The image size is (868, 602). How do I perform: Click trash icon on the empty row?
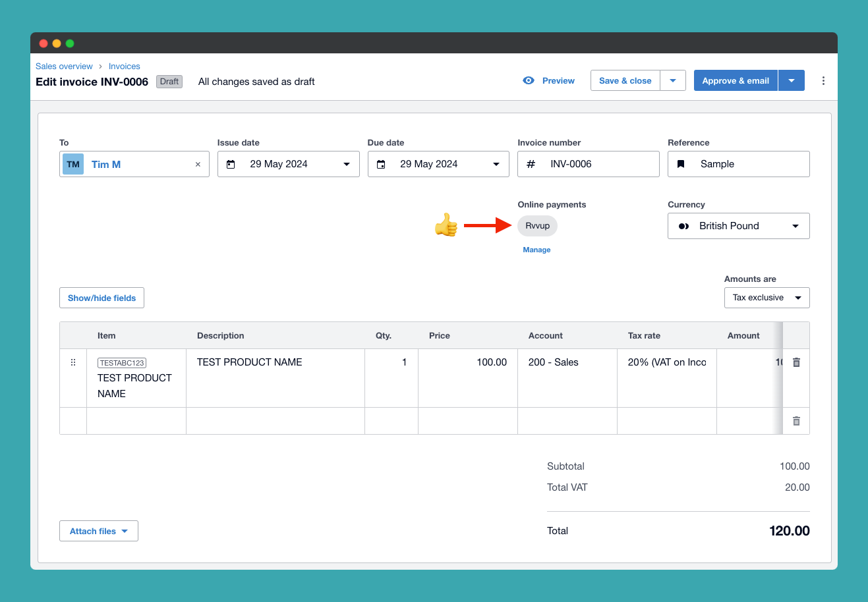coord(796,421)
